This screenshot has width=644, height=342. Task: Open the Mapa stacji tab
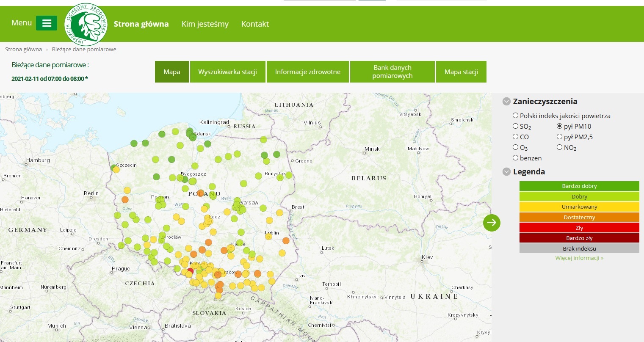[x=461, y=72]
